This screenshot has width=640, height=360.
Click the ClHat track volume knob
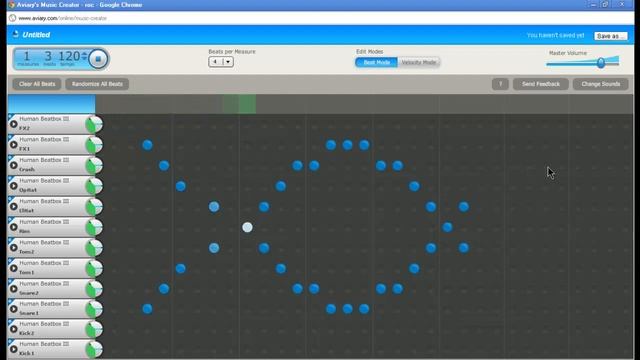click(x=94, y=207)
